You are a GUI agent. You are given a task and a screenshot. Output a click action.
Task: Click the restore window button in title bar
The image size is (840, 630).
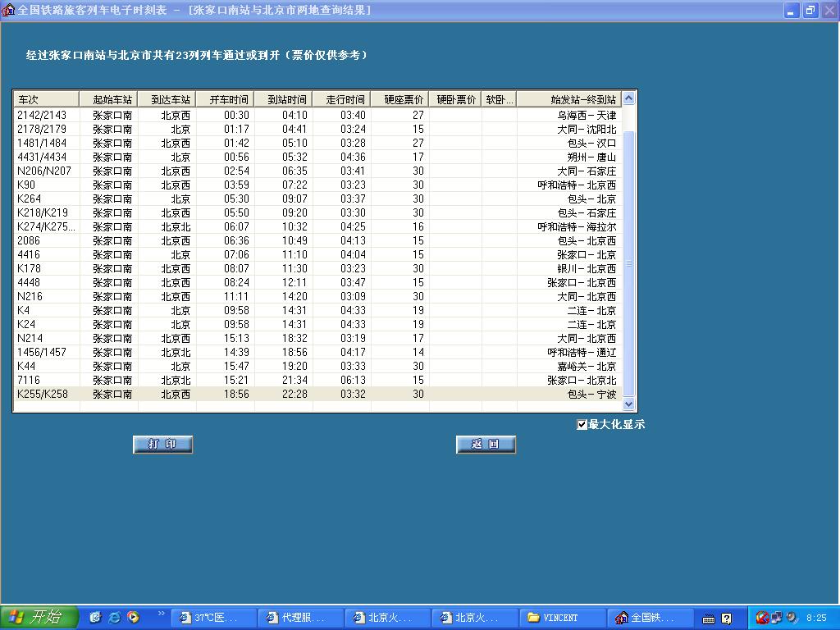coord(810,10)
